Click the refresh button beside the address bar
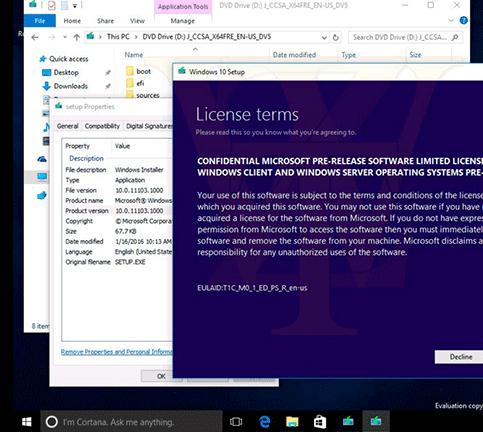This screenshot has width=483, height=432. click(336, 38)
